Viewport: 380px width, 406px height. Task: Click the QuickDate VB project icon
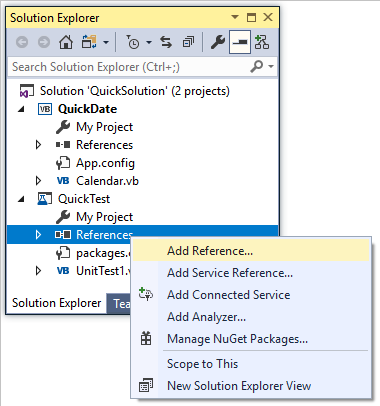tap(45, 109)
